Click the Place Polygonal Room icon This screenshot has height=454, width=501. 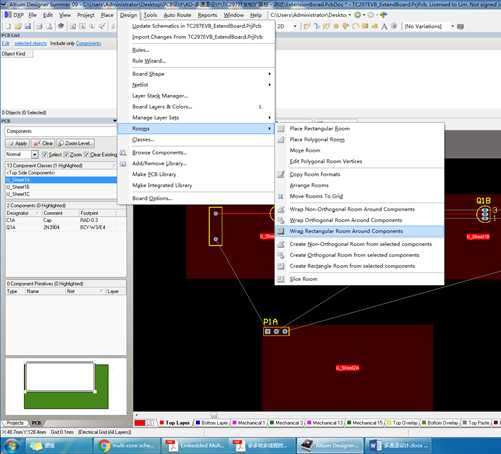click(281, 140)
